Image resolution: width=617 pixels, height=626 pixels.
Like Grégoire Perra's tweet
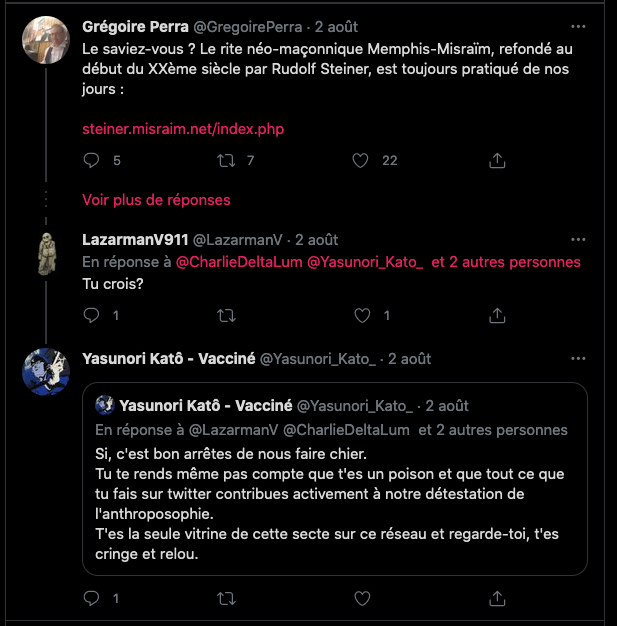362,160
